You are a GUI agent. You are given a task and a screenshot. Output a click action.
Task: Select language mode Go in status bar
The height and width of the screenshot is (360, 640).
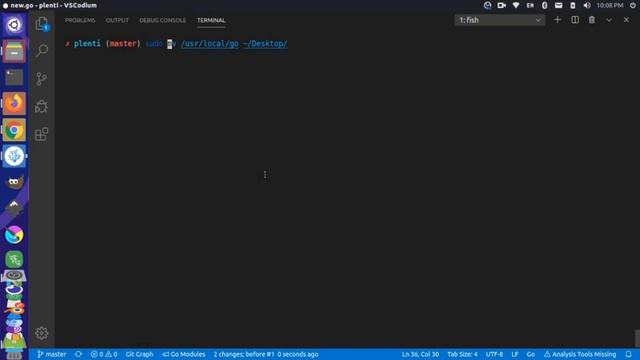[x=531, y=354]
